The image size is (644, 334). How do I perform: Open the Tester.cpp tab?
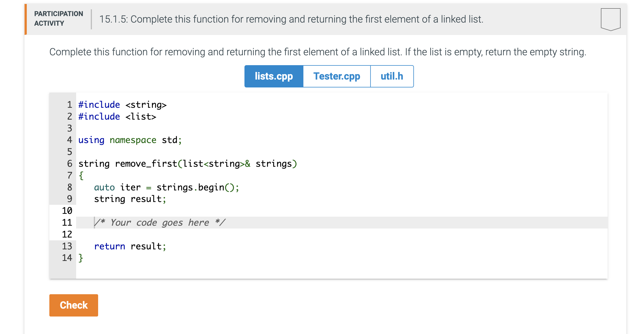(337, 76)
